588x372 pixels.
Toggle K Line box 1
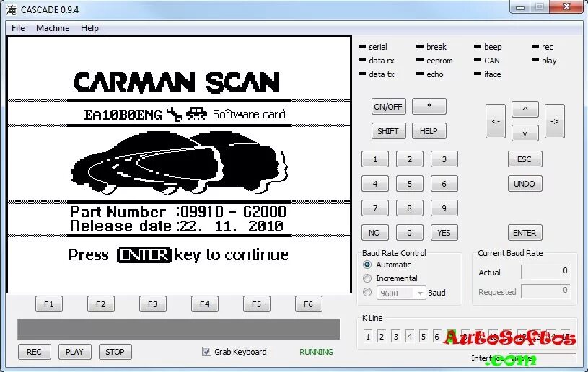point(368,337)
